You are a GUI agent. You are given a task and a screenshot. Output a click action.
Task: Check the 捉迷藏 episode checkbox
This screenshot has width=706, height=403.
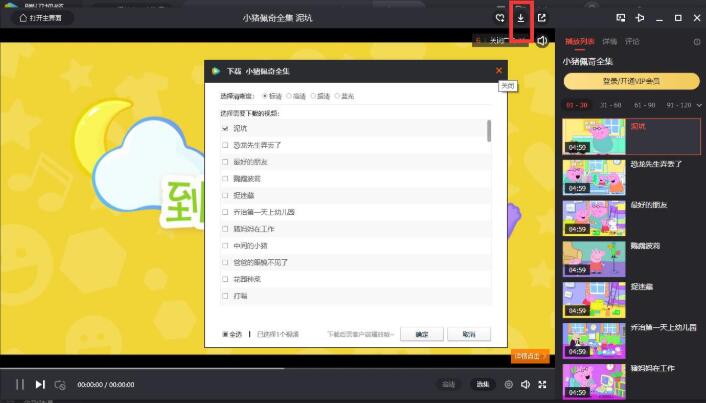225,195
